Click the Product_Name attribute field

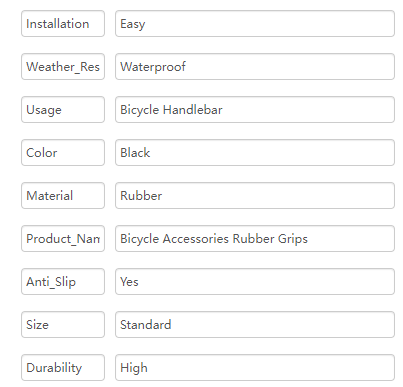(x=63, y=239)
